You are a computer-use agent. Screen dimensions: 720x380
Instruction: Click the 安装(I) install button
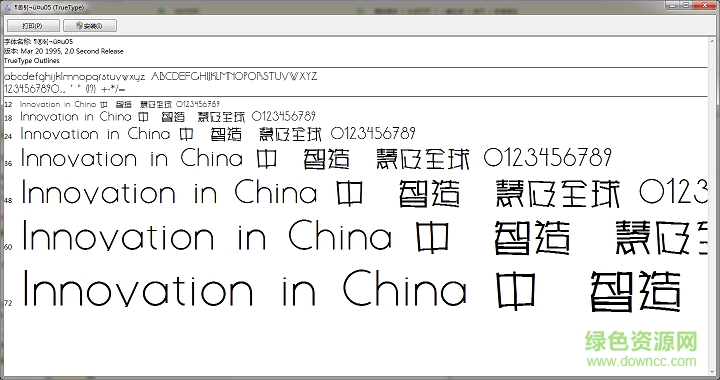90,26
